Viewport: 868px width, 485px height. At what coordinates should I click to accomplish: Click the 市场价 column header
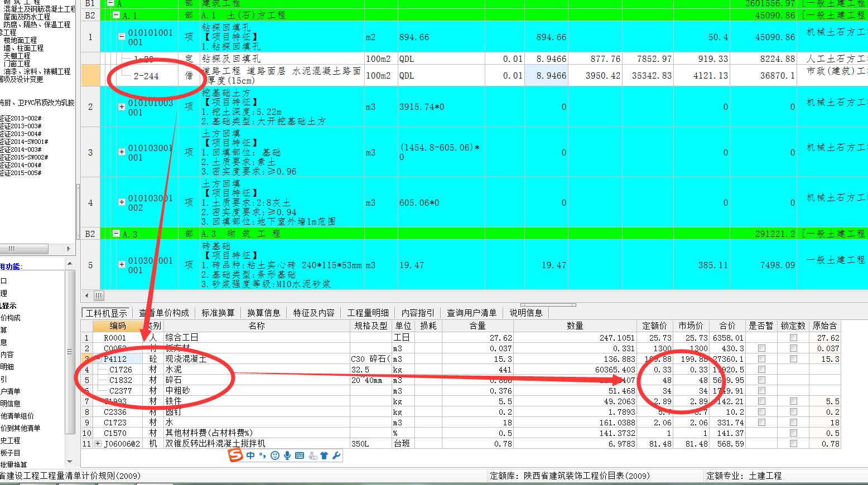pyautogui.click(x=691, y=326)
